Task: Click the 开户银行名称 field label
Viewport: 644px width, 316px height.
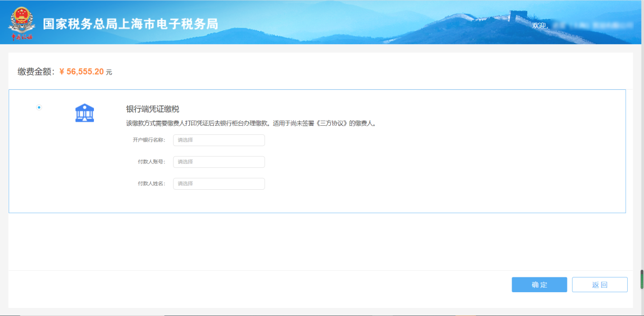Action: tap(149, 140)
